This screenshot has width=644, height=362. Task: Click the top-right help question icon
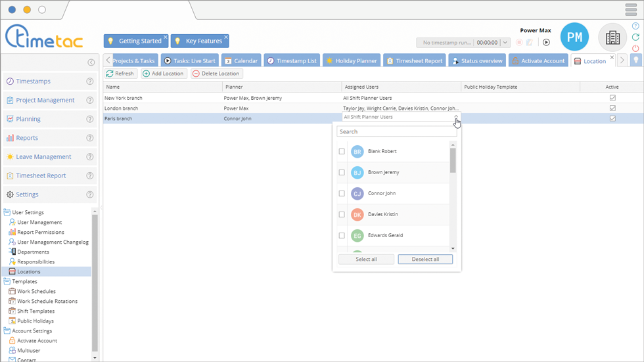635,26
